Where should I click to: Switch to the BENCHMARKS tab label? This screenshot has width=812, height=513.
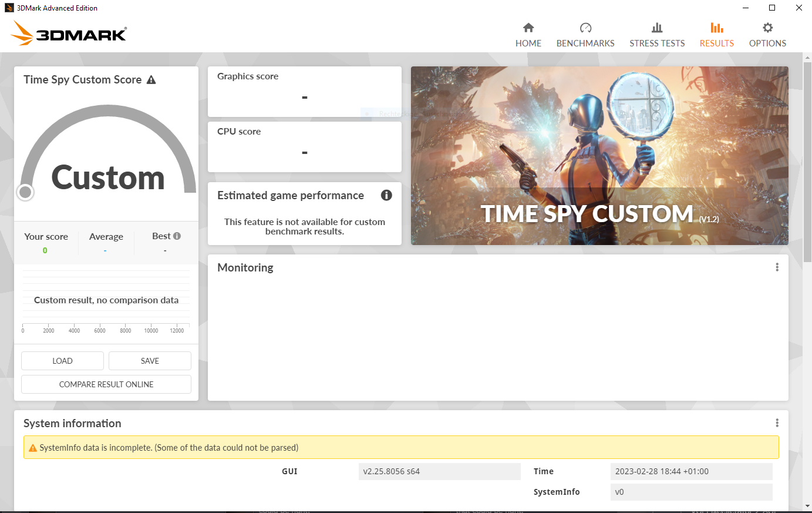pos(585,43)
